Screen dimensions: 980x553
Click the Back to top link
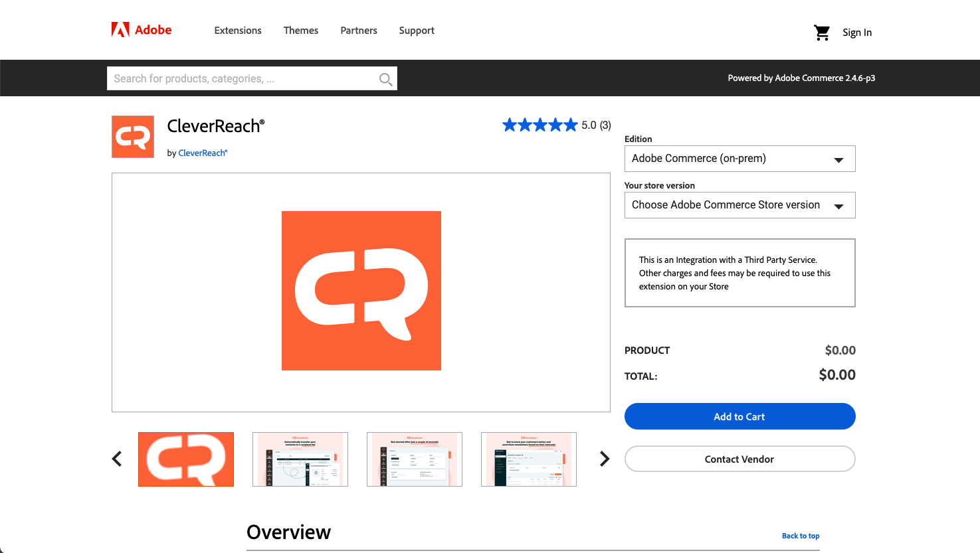click(x=801, y=536)
